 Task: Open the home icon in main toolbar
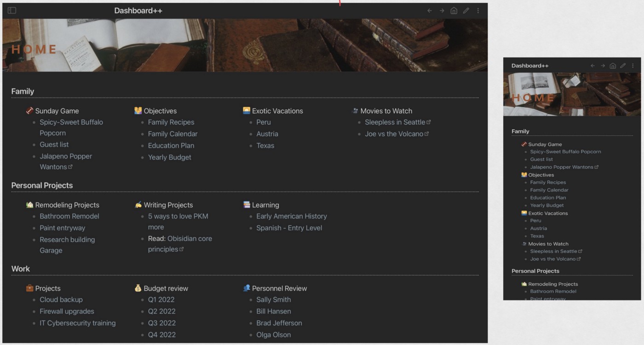(x=454, y=11)
